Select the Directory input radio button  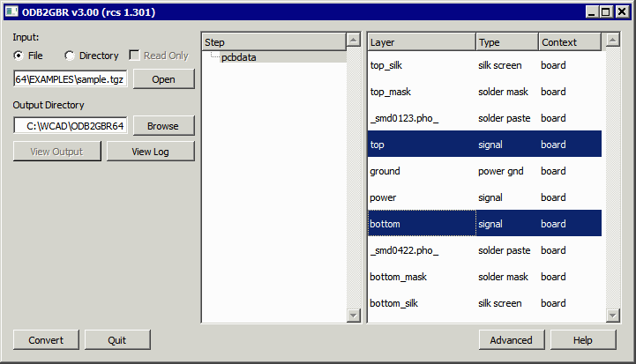[70, 56]
